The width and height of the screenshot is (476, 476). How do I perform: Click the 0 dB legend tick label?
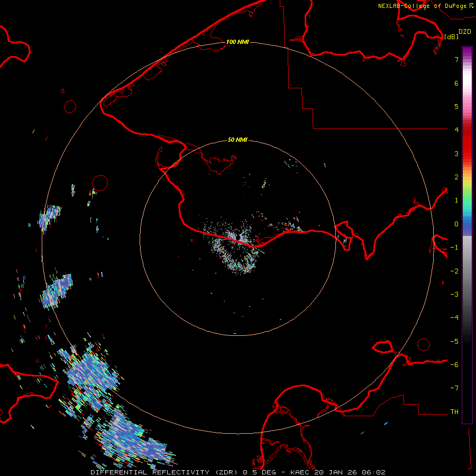coord(456,224)
